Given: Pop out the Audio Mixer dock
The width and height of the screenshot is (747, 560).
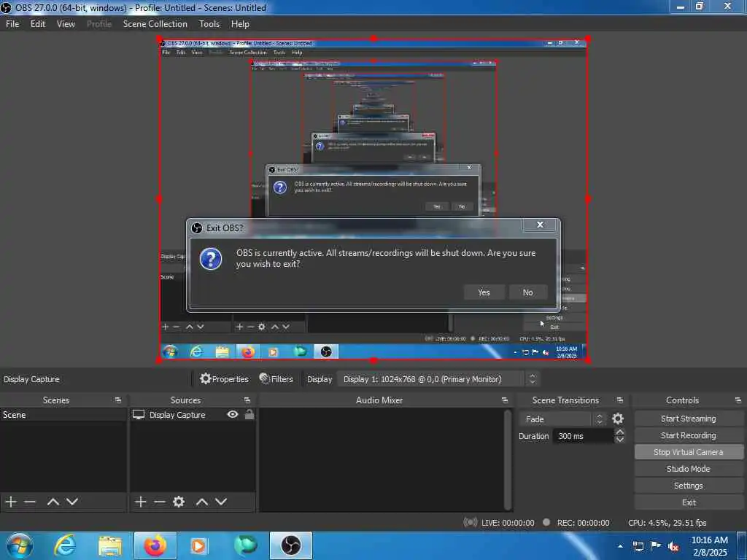Looking at the screenshot, I should [505, 400].
